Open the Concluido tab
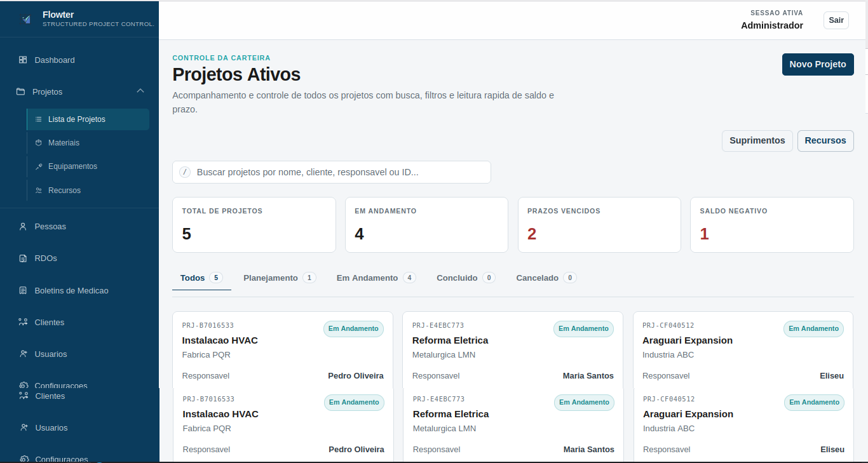The height and width of the screenshot is (463, 868). point(457,278)
